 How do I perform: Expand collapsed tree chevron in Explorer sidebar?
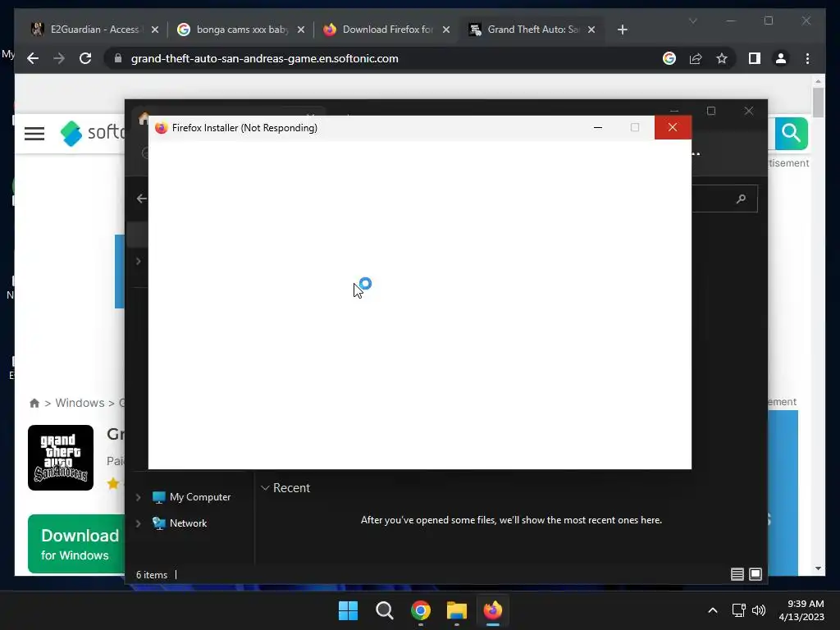point(138,262)
